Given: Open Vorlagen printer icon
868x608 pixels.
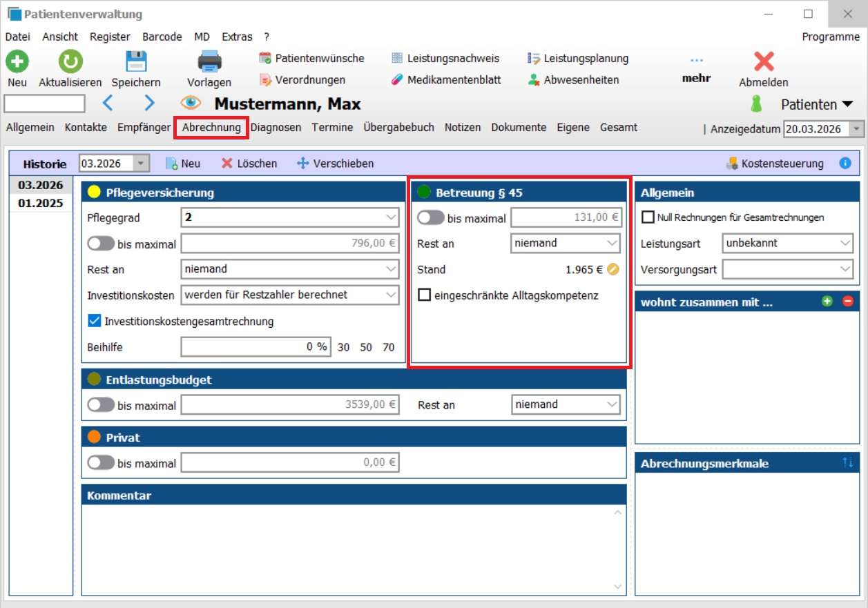Looking at the screenshot, I should pos(209,62).
